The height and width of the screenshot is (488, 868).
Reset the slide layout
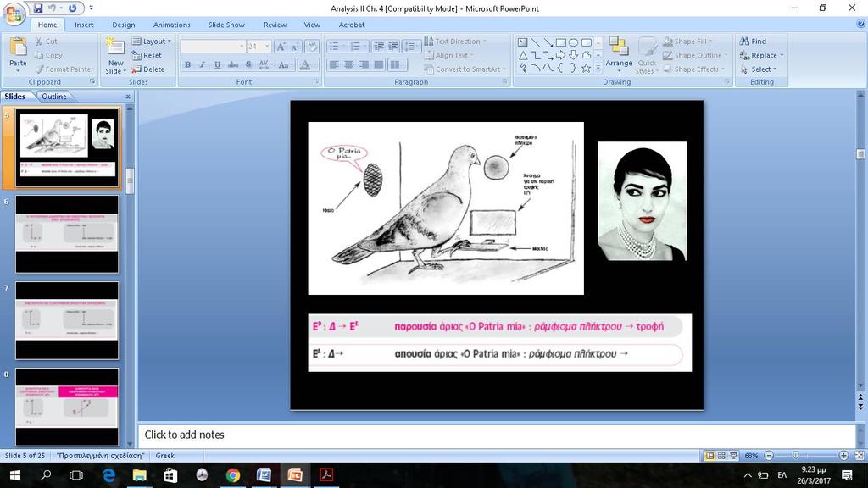pyautogui.click(x=147, y=55)
